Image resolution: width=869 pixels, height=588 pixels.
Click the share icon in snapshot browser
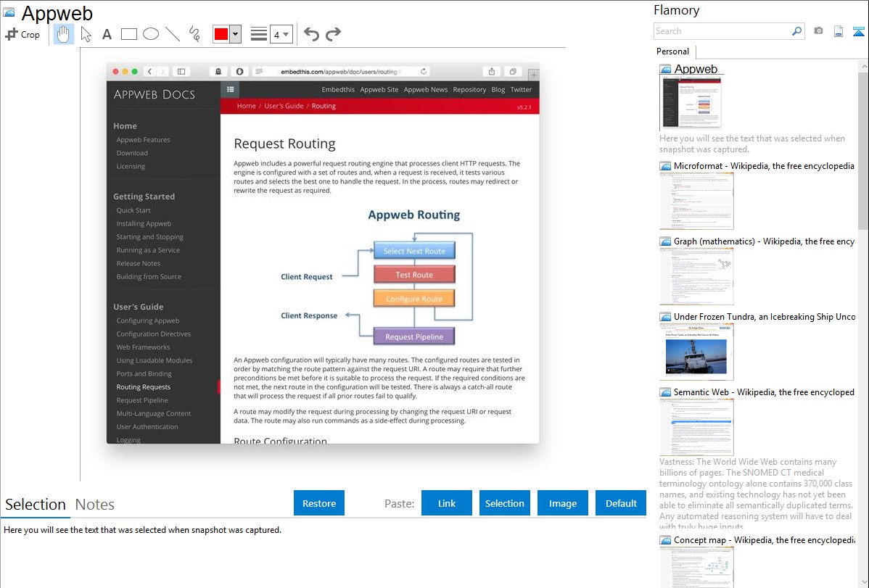pos(492,72)
